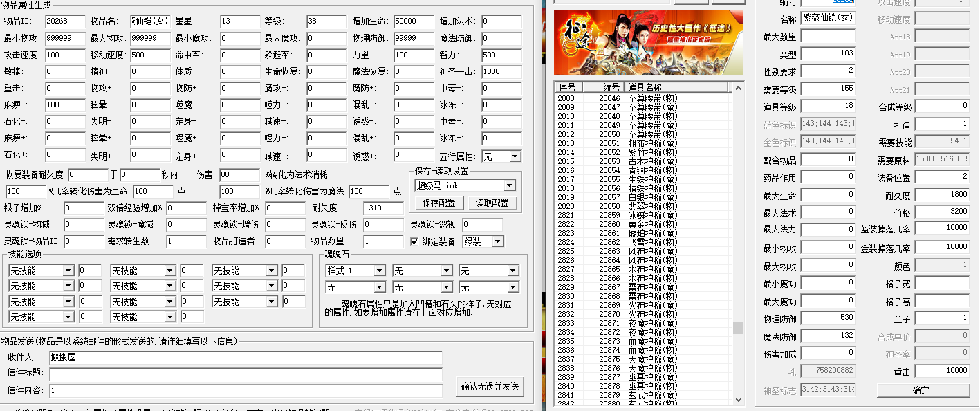The image size is (980, 411).
Task: Toggle the 绑定装备 checkbox
Action: coord(414,241)
